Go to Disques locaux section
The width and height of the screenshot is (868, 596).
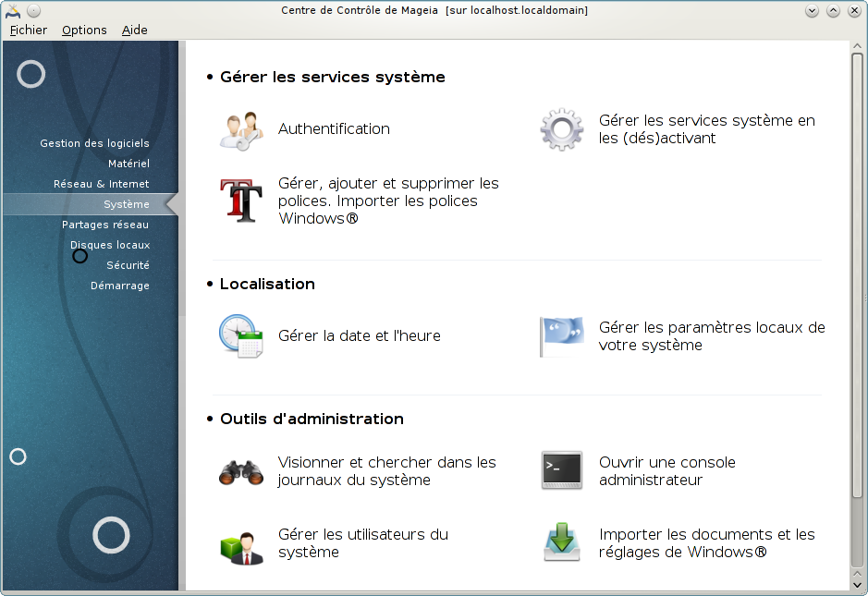[x=110, y=245]
